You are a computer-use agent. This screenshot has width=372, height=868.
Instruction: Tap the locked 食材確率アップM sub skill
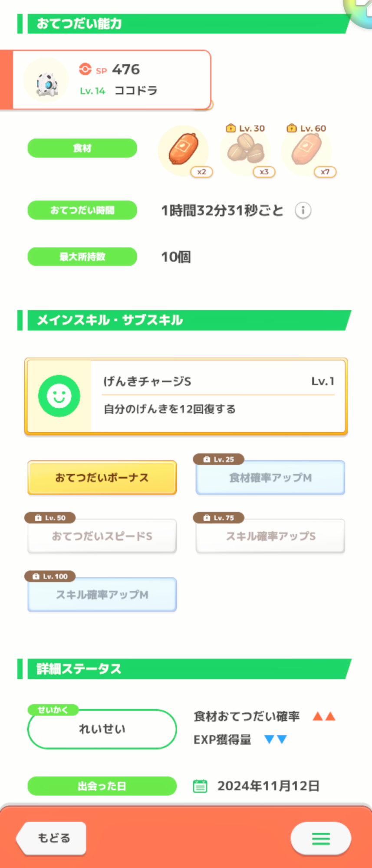(x=270, y=477)
